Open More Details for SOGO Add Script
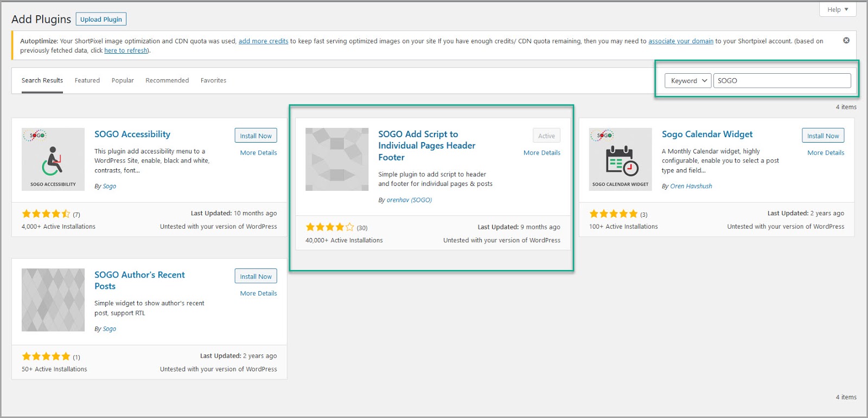 click(x=541, y=153)
